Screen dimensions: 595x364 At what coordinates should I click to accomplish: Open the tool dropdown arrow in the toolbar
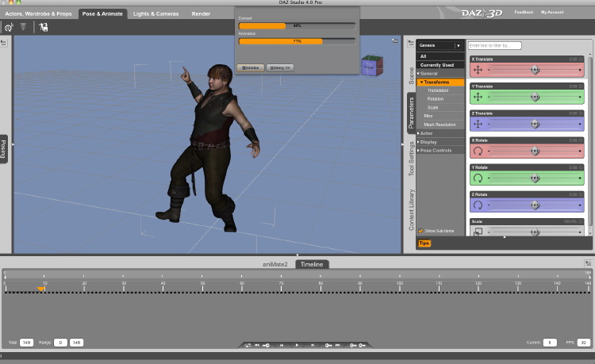click(x=23, y=26)
